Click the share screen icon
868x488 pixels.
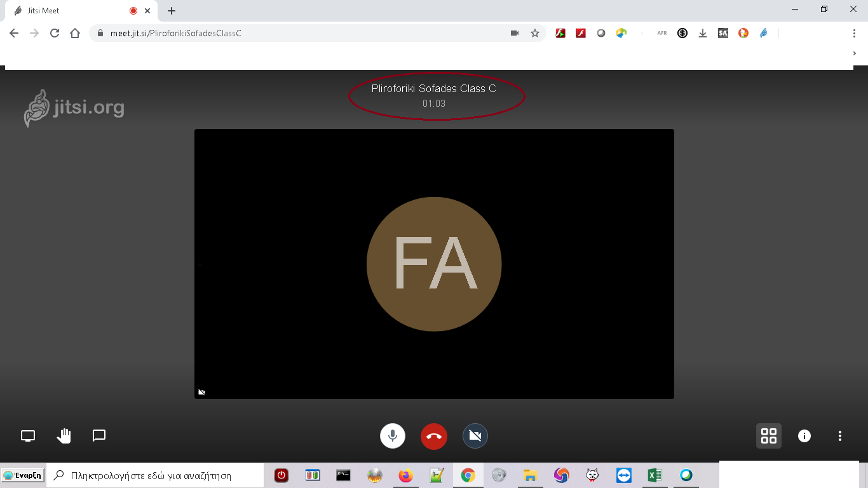coord(28,436)
